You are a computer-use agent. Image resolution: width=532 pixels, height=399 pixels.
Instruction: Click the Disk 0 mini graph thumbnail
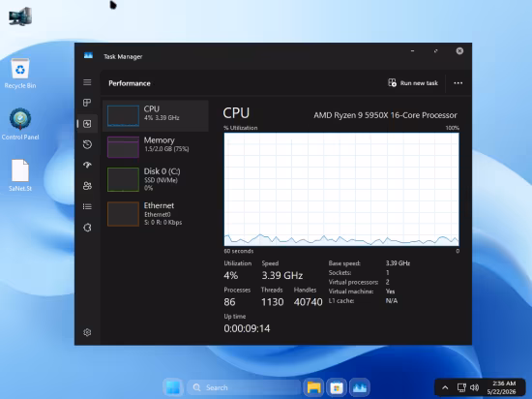[x=123, y=179]
